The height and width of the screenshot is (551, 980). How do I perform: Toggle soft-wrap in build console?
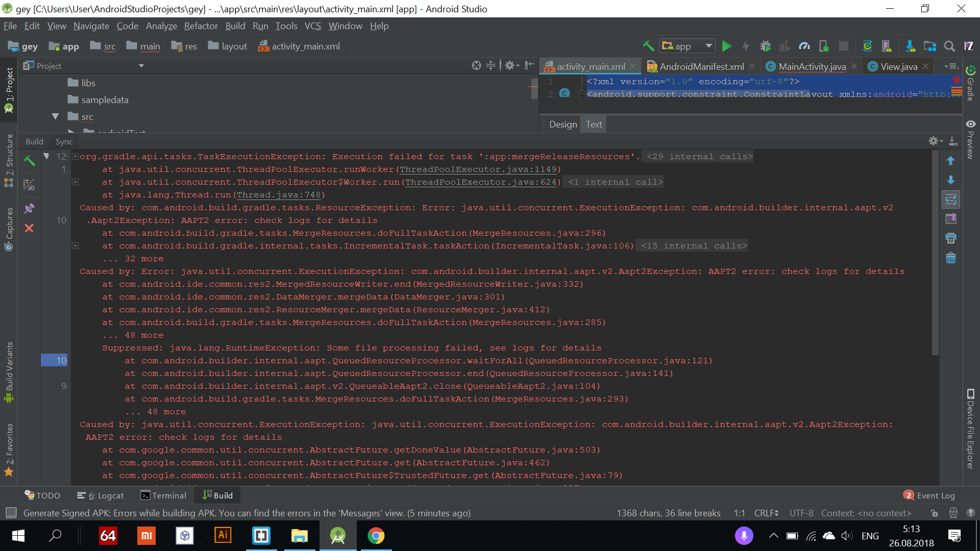[950, 199]
